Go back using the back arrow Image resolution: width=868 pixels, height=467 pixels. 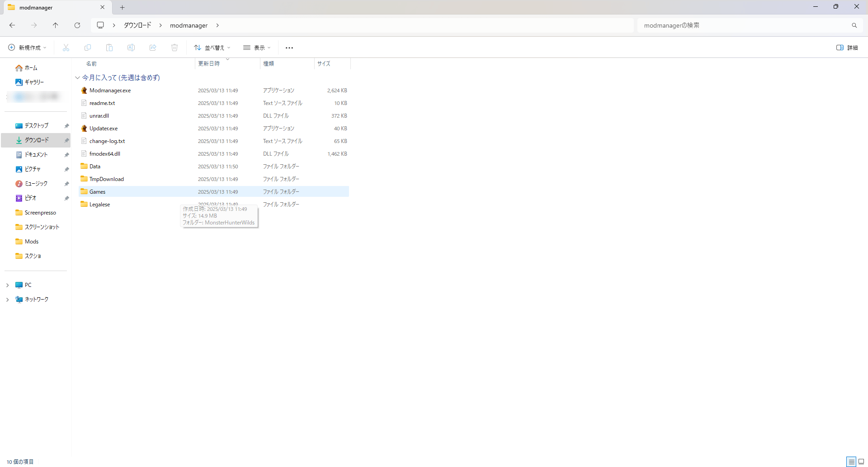(x=12, y=25)
